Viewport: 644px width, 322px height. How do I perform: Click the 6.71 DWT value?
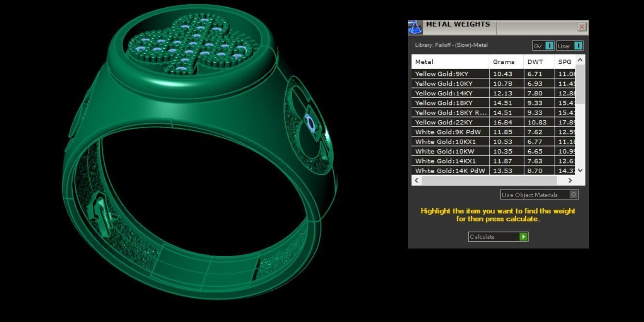pos(535,74)
